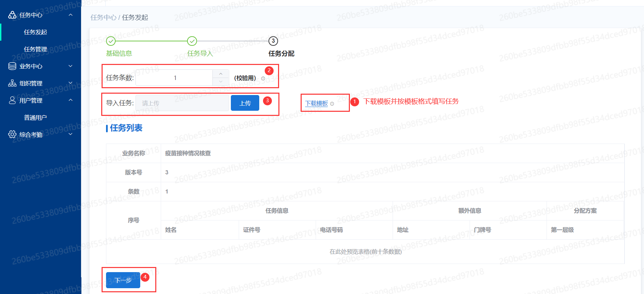Viewport: 644px width, 294px height.
Task: Click the 组织管理 hierarchy icon
Action: point(12,83)
